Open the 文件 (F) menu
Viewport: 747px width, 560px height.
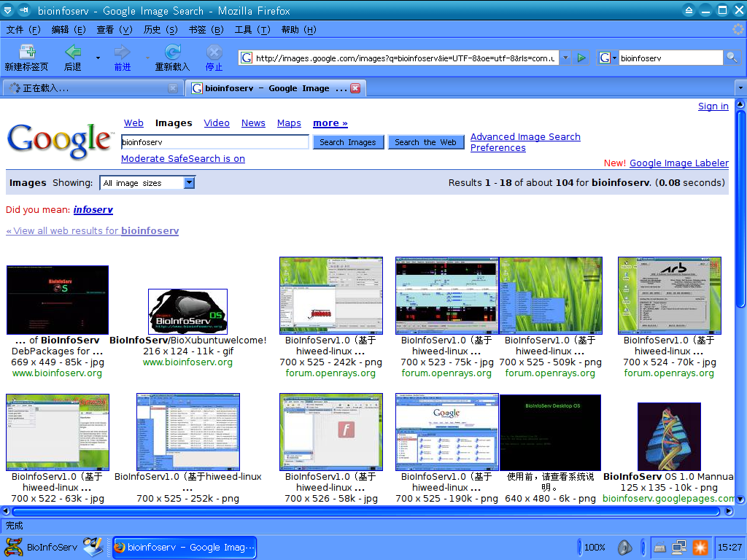click(23, 29)
